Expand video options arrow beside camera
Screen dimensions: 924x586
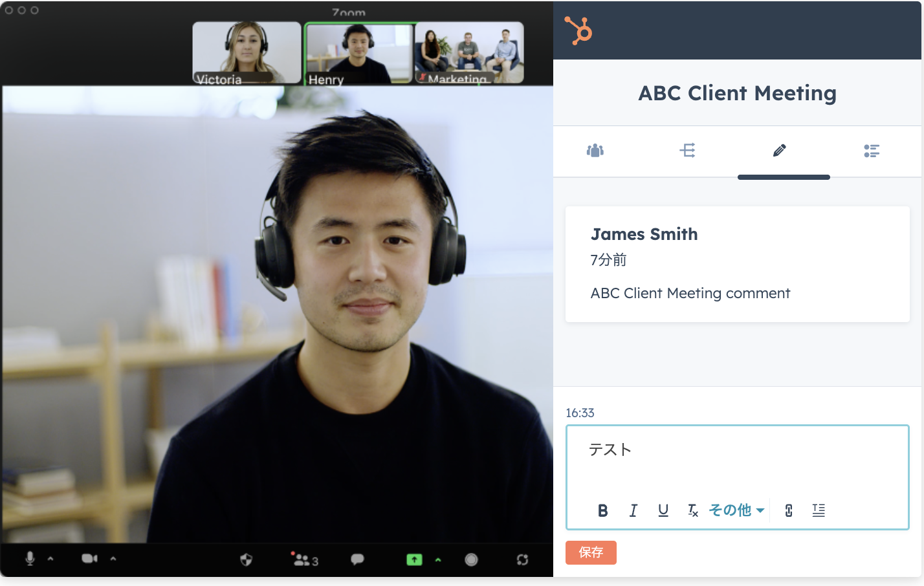[x=113, y=559]
